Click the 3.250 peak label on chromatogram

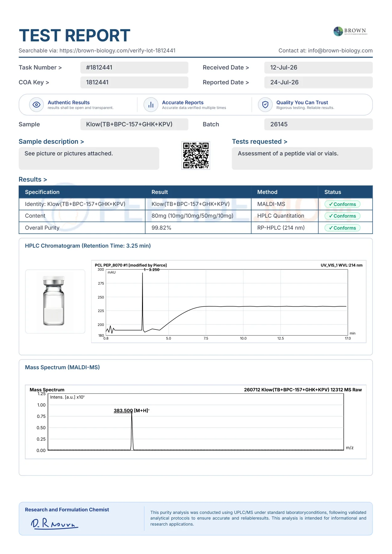point(152,270)
